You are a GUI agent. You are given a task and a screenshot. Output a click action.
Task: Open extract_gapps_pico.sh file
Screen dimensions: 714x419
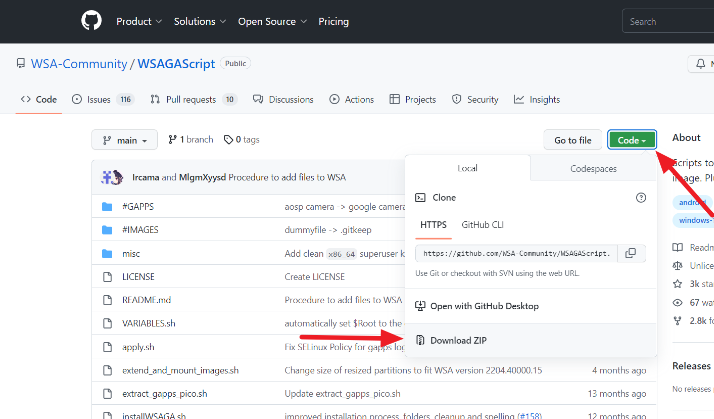164,393
